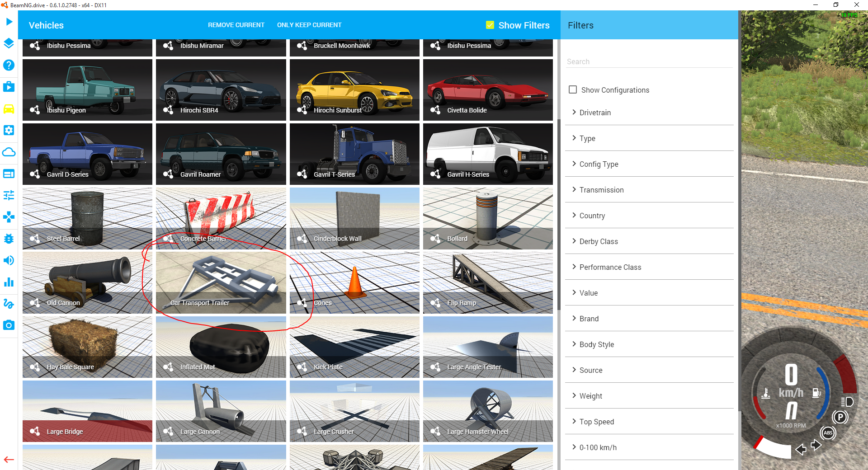Click config icon on Old Cannon tile
Image resolution: width=868 pixels, height=470 pixels.
click(x=35, y=303)
